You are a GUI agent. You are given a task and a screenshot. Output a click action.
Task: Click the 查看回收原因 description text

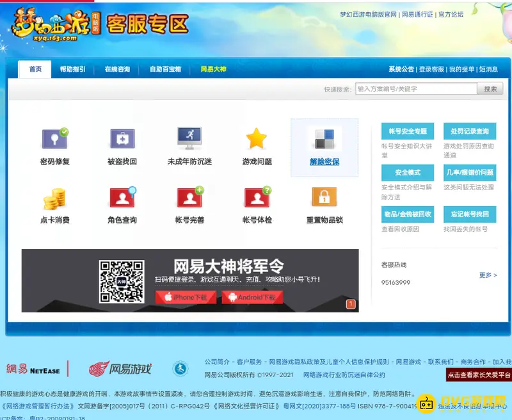(400, 229)
